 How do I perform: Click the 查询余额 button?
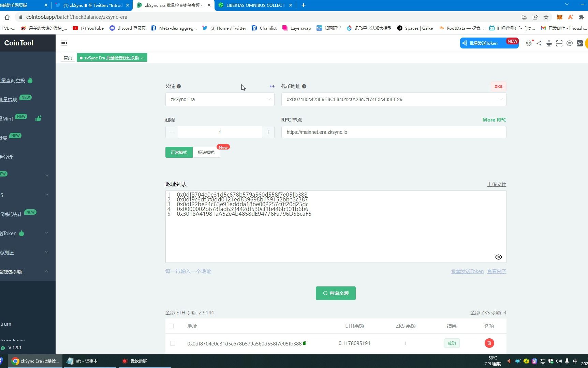(336, 293)
